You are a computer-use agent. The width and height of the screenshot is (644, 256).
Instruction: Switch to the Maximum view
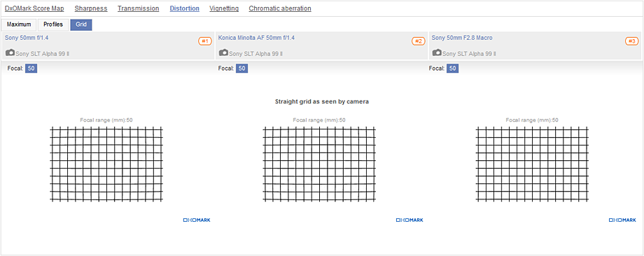[x=19, y=24]
